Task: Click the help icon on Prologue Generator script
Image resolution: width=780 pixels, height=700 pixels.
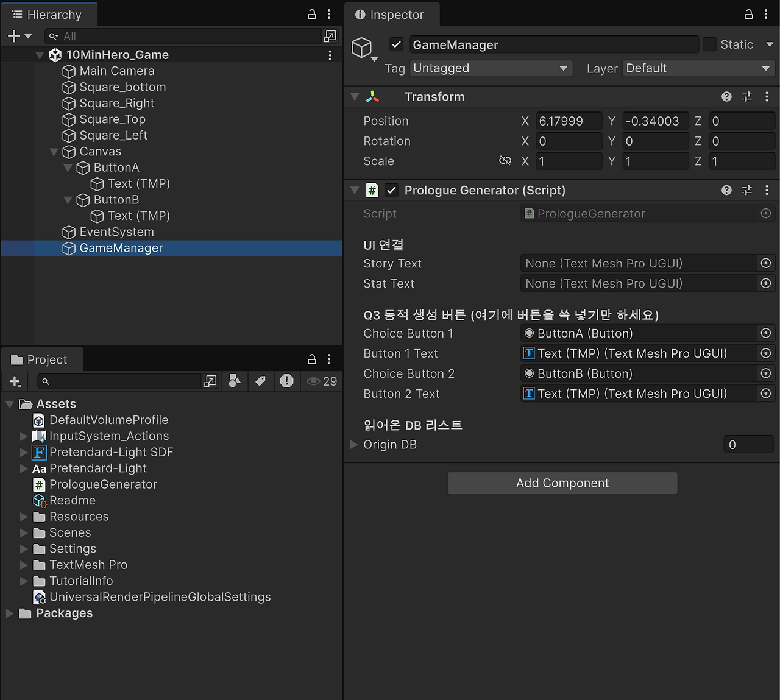Action: [x=726, y=190]
